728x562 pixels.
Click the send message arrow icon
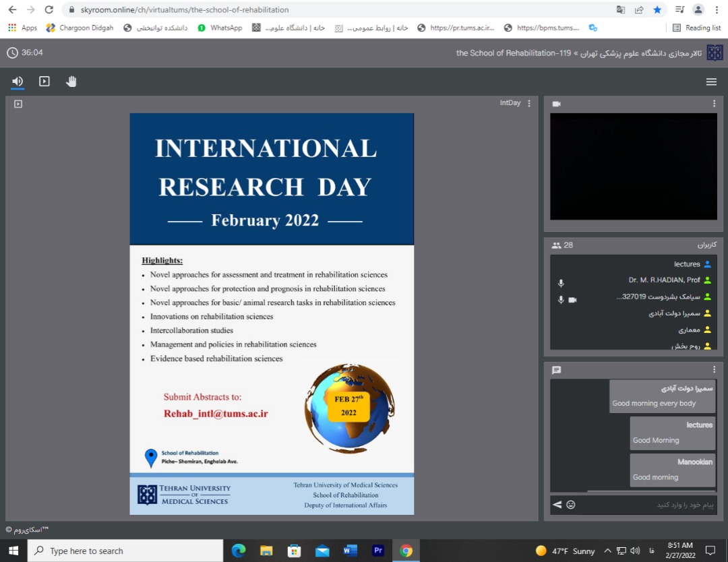[x=557, y=505]
